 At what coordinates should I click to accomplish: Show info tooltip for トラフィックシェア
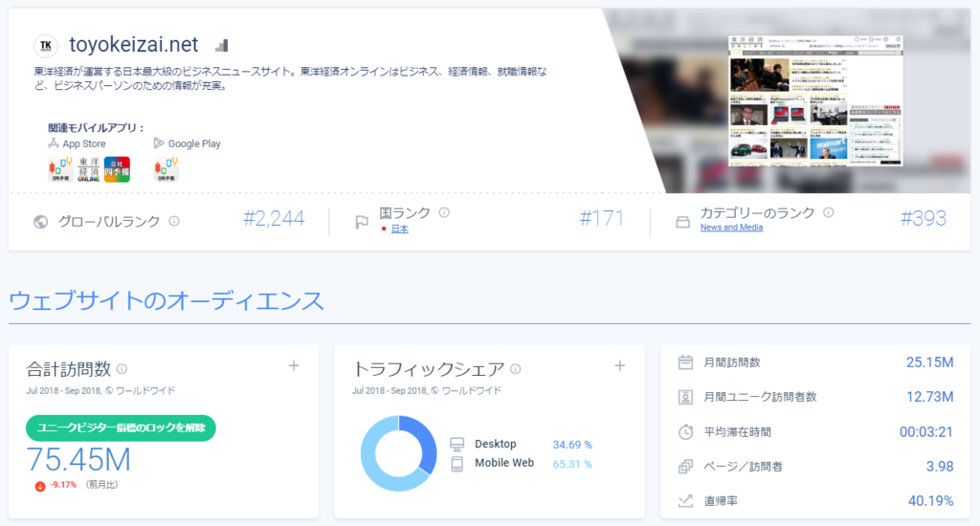pos(516,368)
